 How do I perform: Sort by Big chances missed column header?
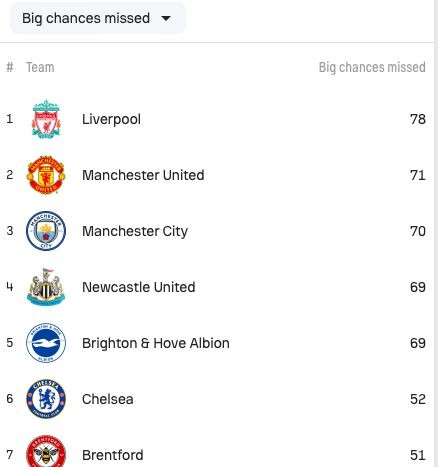pos(372,67)
